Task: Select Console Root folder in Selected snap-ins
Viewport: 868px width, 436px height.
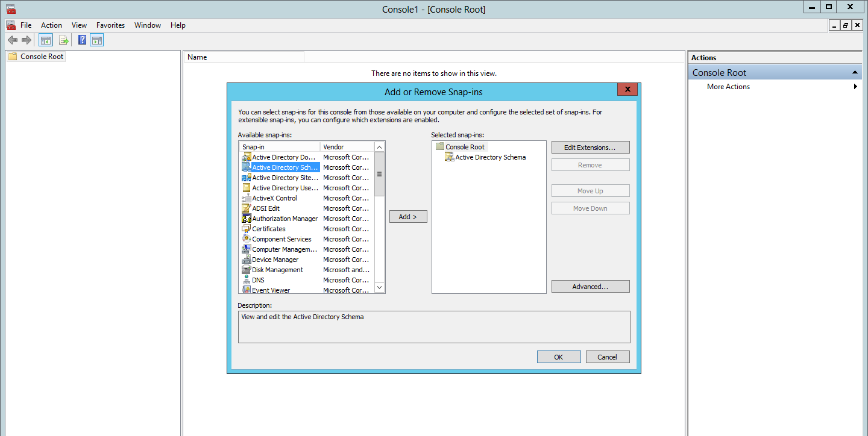Action: point(460,147)
